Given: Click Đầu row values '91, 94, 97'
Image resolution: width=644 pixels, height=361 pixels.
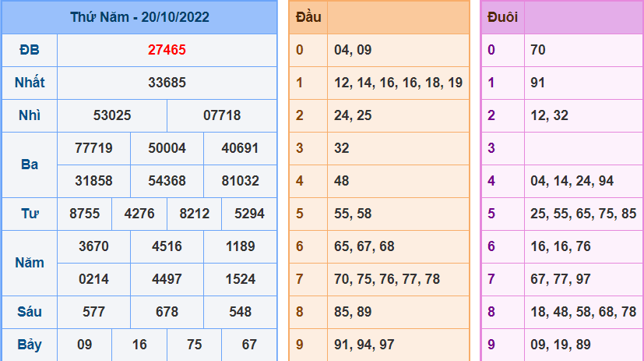Looking at the screenshot, I should [364, 345].
